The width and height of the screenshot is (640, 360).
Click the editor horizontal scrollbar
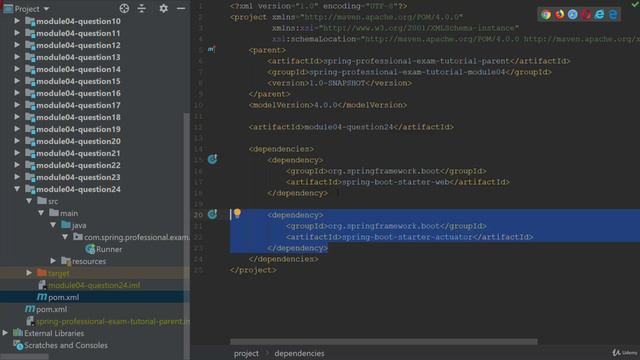pyautogui.click(x=384, y=342)
